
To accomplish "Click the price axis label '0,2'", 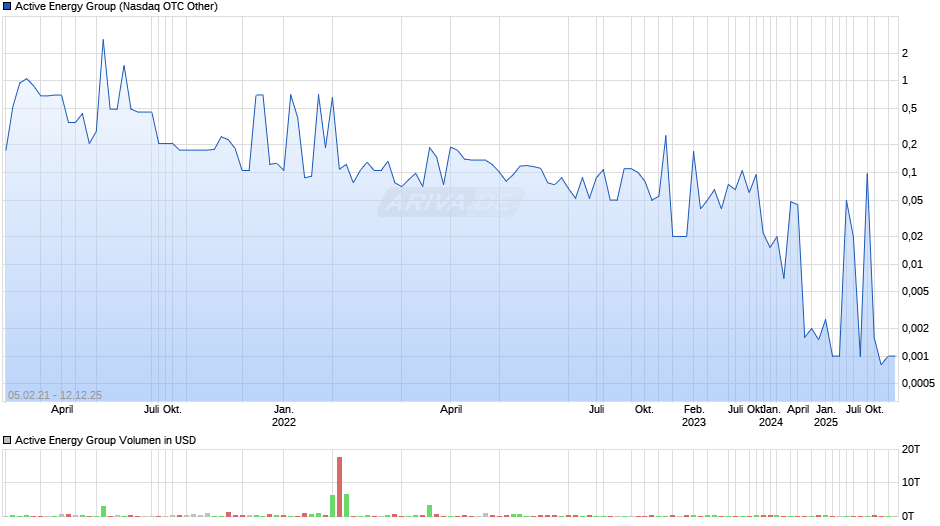I will [909, 144].
